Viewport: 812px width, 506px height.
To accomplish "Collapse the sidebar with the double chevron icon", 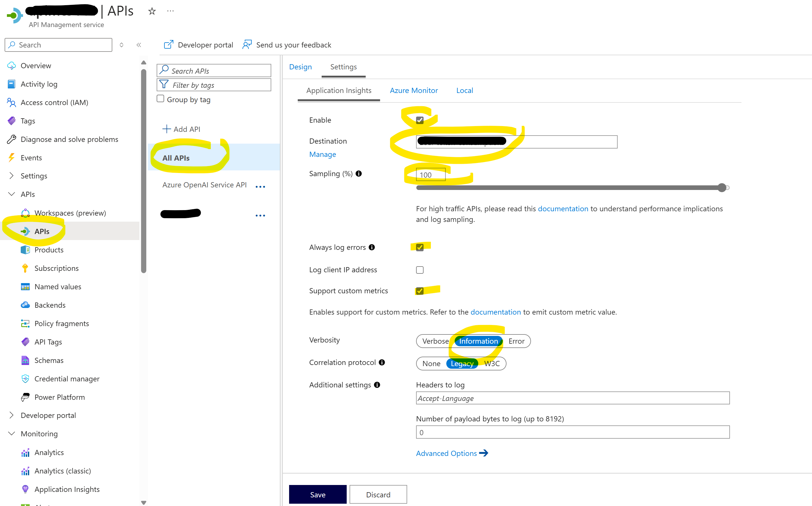I will [x=139, y=45].
